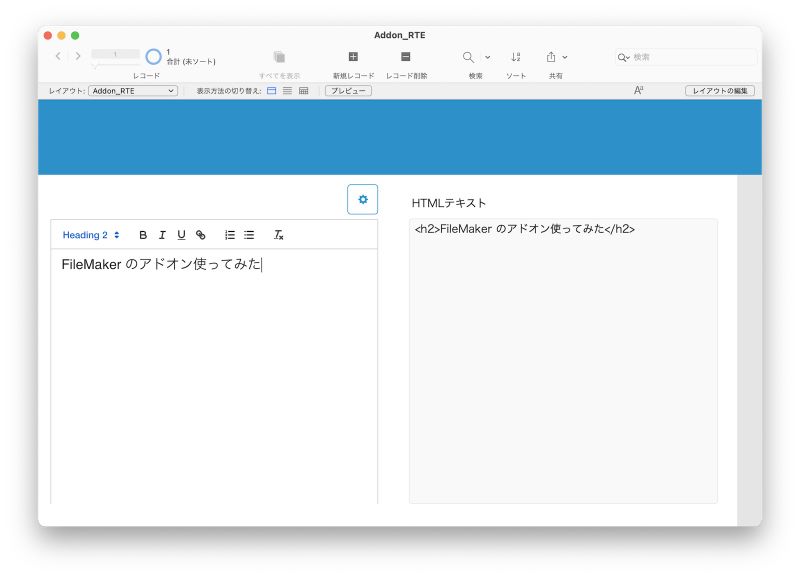The width and height of the screenshot is (800, 577).
Task: Minimize the Addon_RTE window
Action: point(61,35)
